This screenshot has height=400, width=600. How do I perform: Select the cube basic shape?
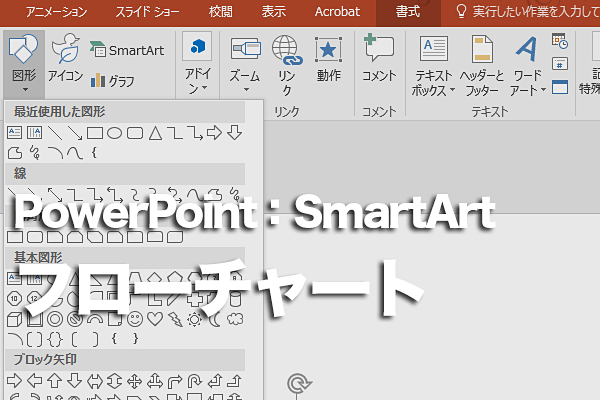tap(15, 319)
